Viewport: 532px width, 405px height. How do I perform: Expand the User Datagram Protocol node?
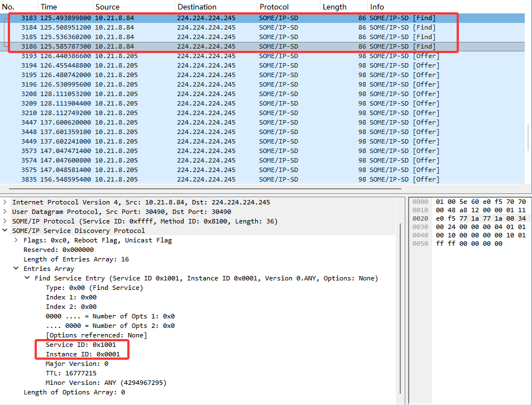point(5,212)
